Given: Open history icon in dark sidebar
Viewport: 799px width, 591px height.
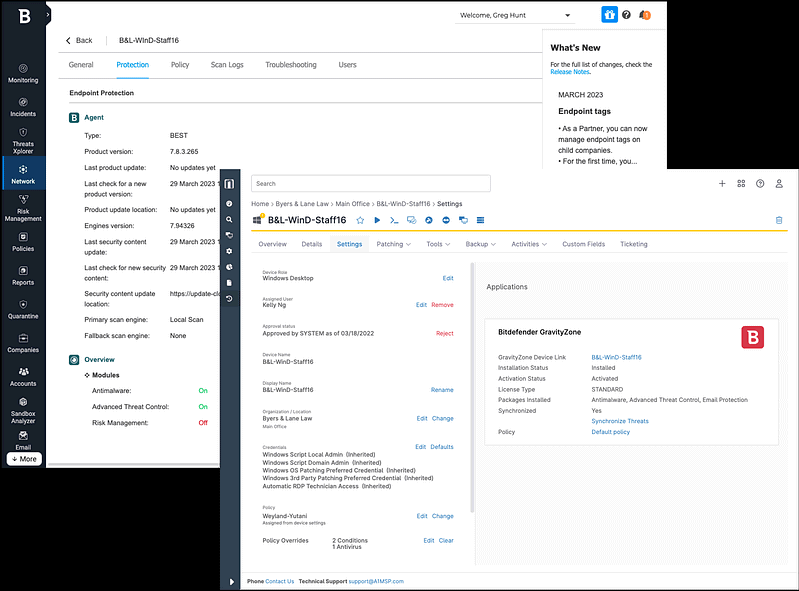Looking at the screenshot, I should pyautogui.click(x=229, y=299).
